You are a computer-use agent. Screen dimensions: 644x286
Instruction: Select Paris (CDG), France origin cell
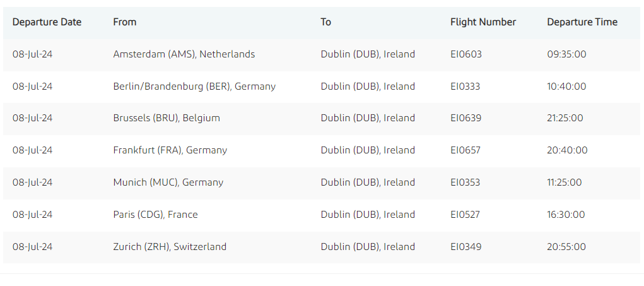155,215
